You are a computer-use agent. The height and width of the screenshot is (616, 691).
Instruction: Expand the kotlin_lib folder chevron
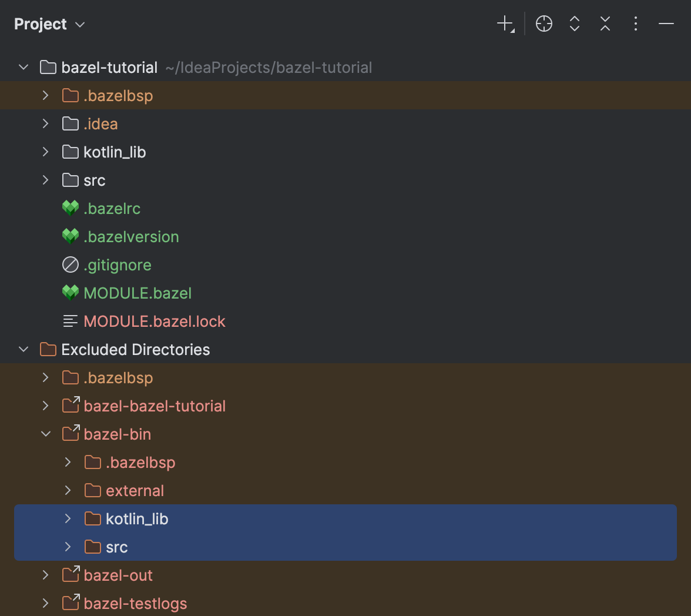coord(45,152)
